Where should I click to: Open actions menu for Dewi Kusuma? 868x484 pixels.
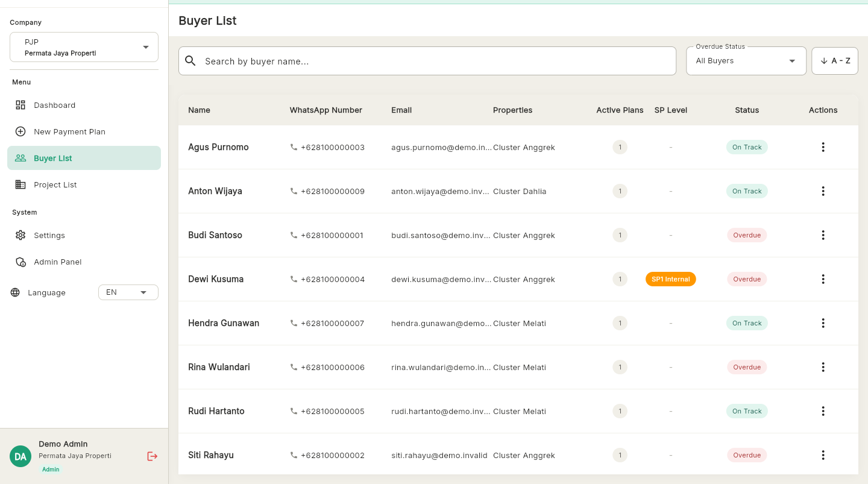coord(823,279)
